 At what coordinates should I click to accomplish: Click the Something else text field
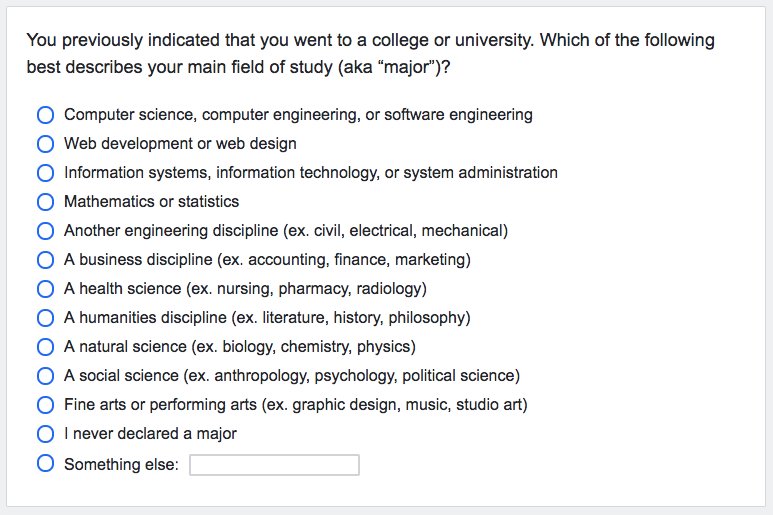coord(274,465)
